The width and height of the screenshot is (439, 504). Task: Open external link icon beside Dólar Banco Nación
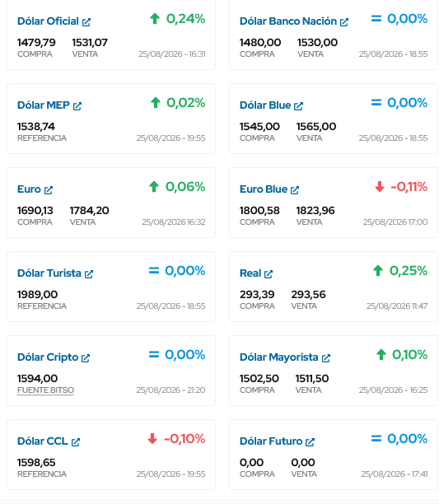344,22
